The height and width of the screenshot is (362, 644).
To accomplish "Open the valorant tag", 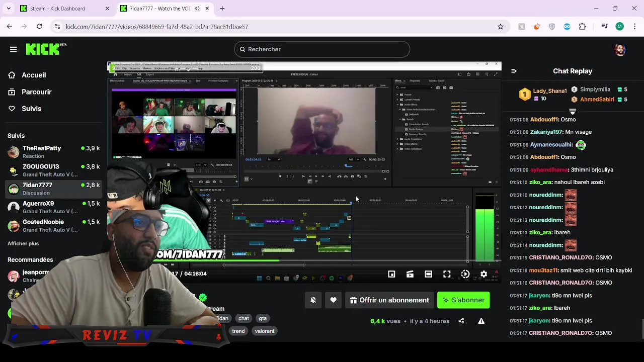I will click(265, 331).
